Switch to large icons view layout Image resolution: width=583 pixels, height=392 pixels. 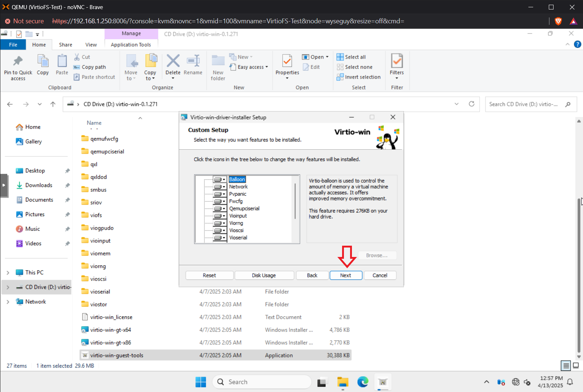pyautogui.click(x=576, y=365)
